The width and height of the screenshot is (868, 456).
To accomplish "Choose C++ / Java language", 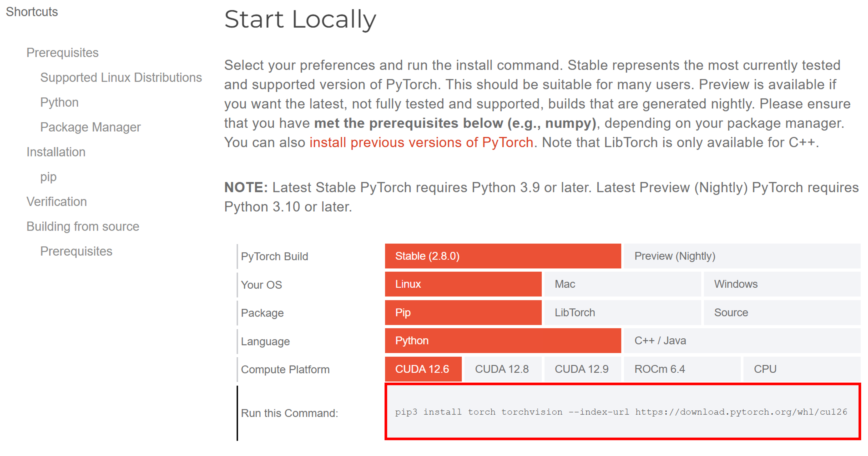I will coord(741,341).
